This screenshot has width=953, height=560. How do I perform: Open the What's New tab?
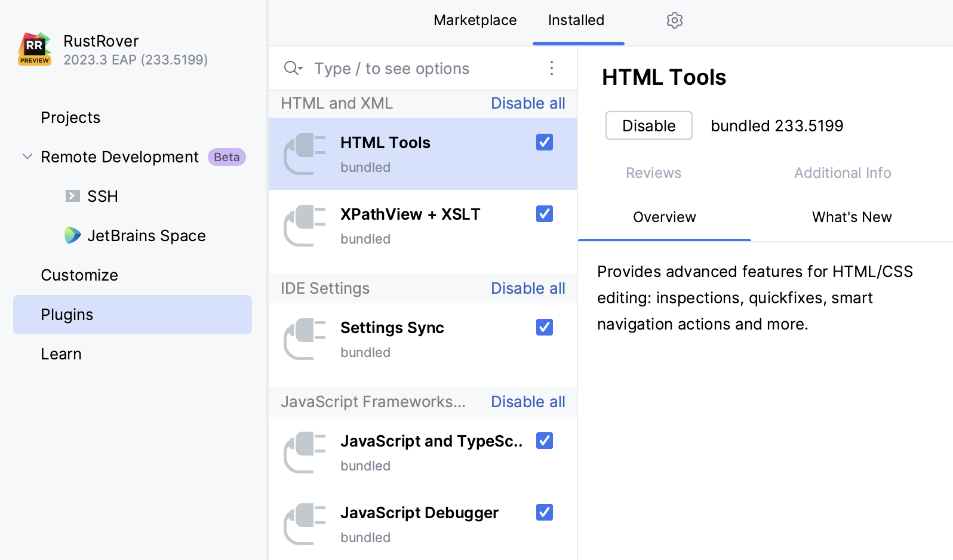(851, 217)
